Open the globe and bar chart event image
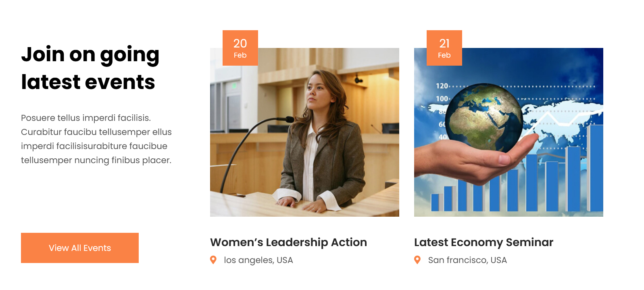The width and height of the screenshot is (644, 290). pyautogui.click(x=509, y=132)
